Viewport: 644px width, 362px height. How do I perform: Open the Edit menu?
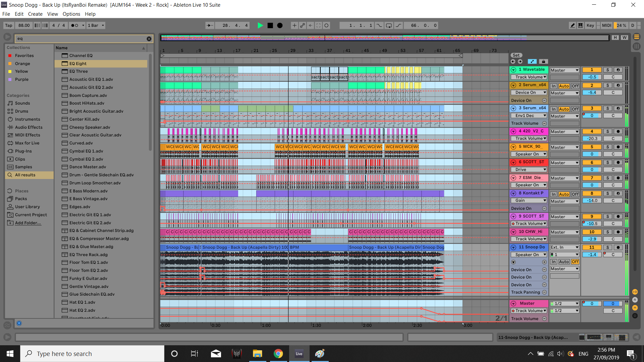click(x=19, y=14)
